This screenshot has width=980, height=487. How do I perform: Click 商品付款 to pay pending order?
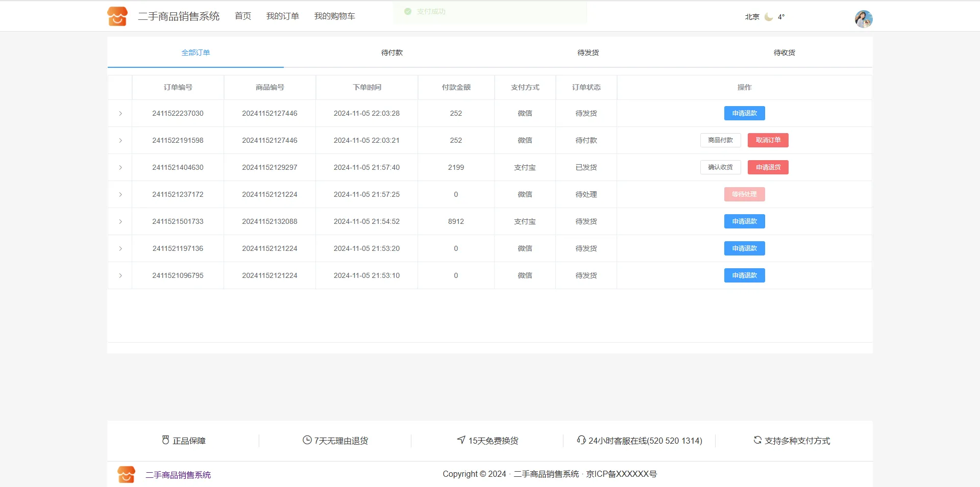[720, 140]
